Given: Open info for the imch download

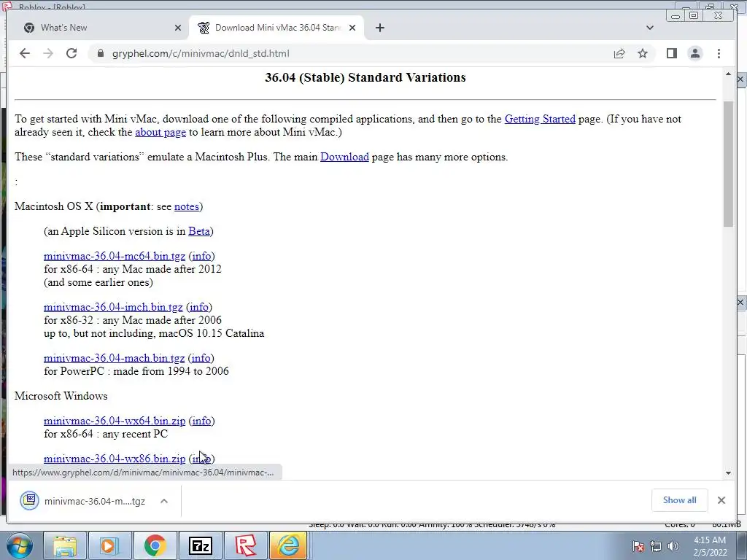Looking at the screenshot, I should coord(199,307).
